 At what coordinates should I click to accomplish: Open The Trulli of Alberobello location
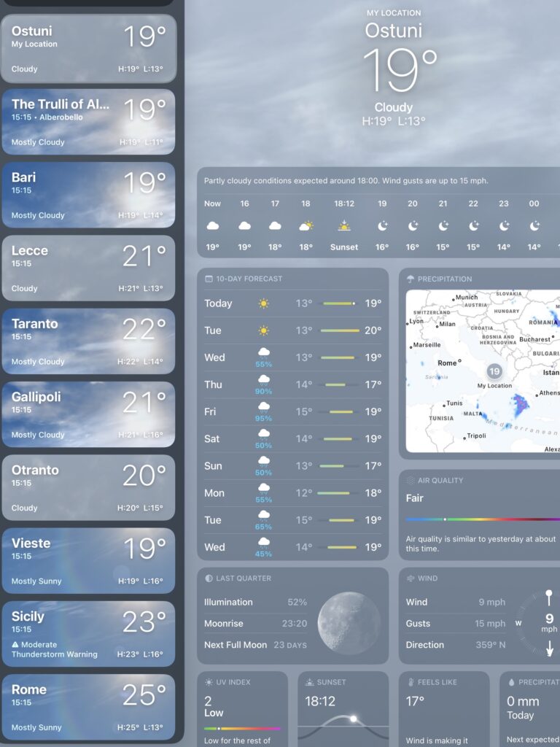88,122
